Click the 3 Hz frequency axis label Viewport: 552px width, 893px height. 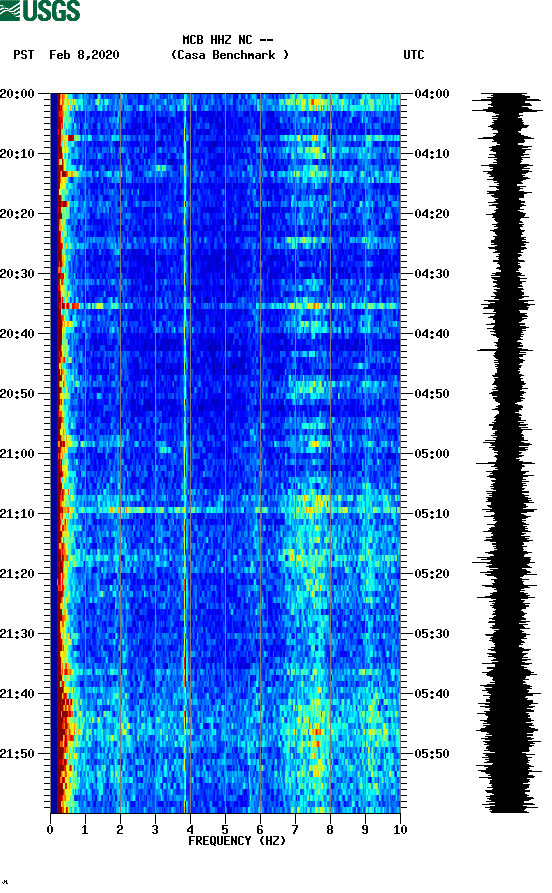point(155,830)
